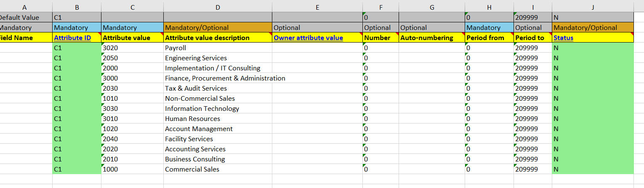Select the Tax & Audit Services cell

[218, 88]
